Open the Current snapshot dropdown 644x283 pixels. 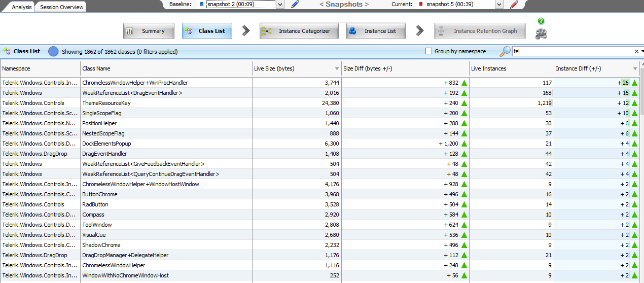[499, 5]
